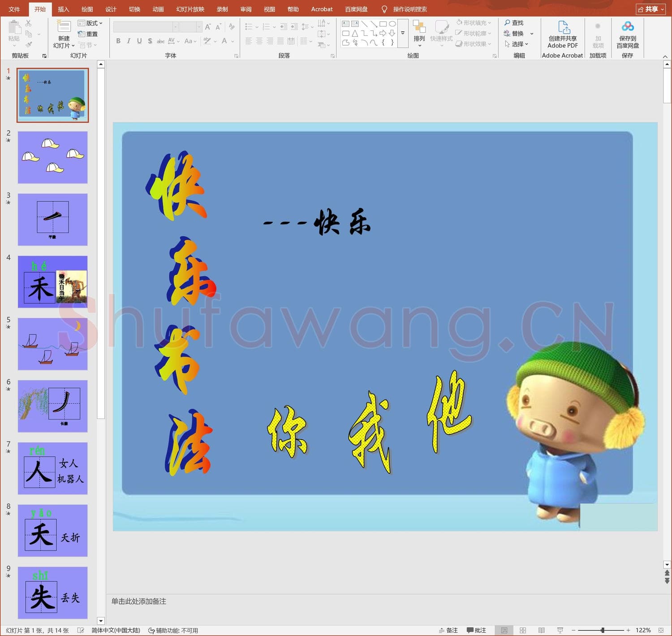Open the Insert (插入) tab
672x636 pixels.
click(x=64, y=9)
